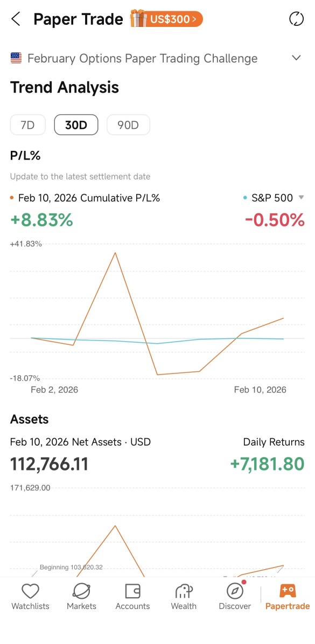The image size is (315, 644).
Task: Open the Wealth elephant icon
Action: pyautogui.click(x=184, y=591)
